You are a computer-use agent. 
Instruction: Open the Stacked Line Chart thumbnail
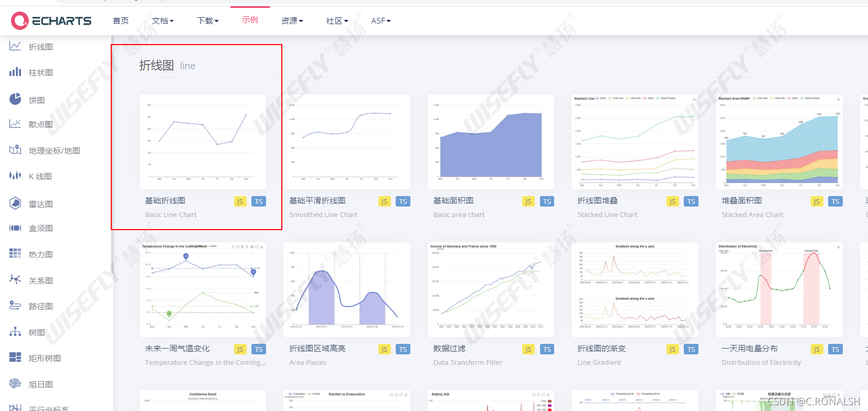tap(635, 142)
